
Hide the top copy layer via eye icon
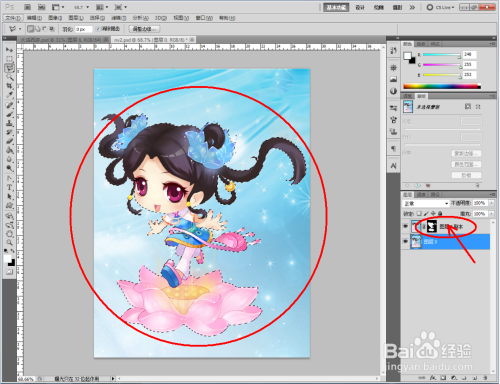406,226
